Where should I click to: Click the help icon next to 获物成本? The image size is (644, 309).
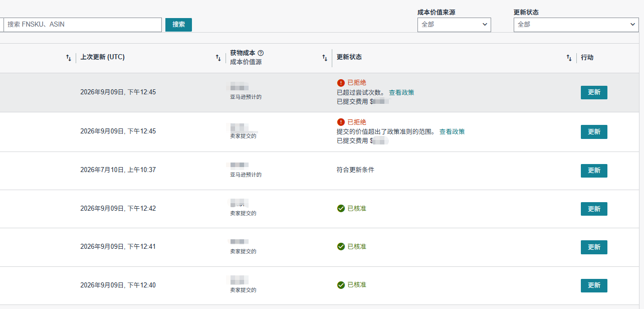tap(261, 53)
